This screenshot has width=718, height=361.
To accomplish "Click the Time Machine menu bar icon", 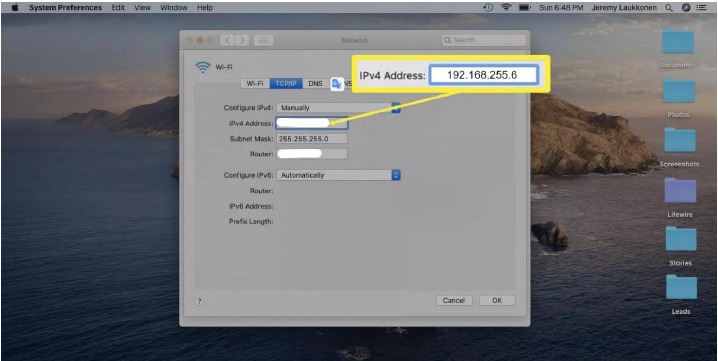I will (488, 8).
